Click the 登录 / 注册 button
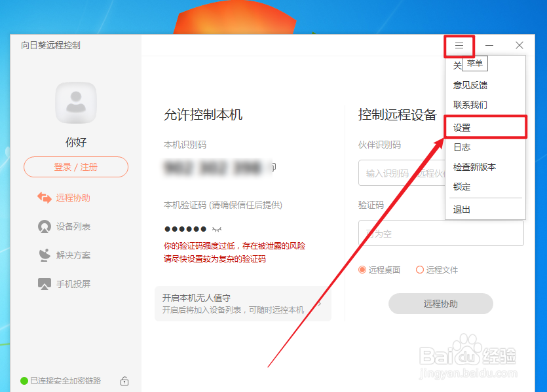The image size is (547, 392). pyautogui.click(x=76, y=167)
